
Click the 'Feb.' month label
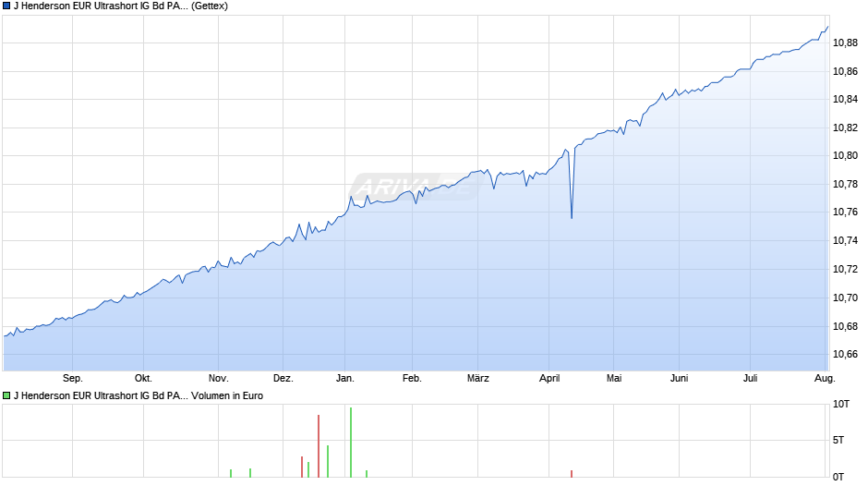(412, 379)
